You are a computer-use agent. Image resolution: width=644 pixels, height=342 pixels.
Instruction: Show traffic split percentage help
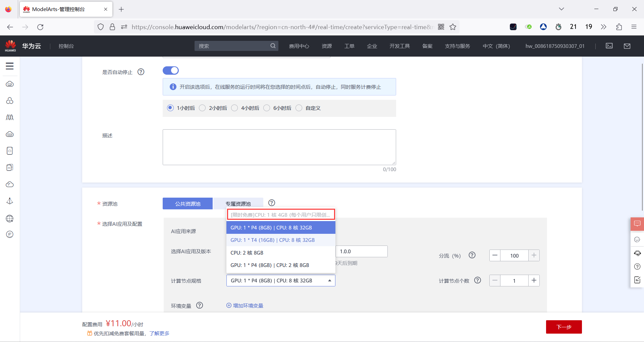click(472, 255)
